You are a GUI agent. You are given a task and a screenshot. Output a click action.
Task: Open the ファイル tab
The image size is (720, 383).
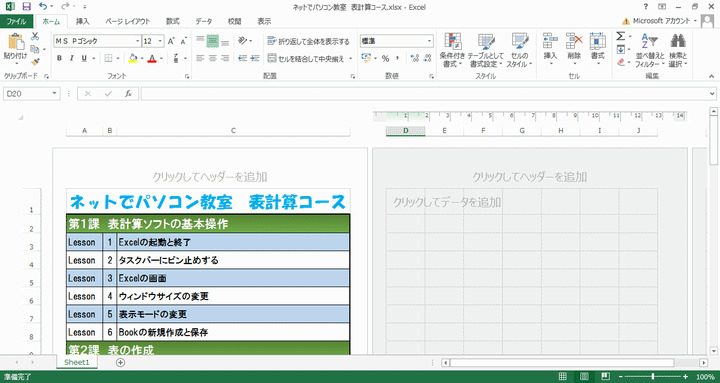[x=17, y=21]
